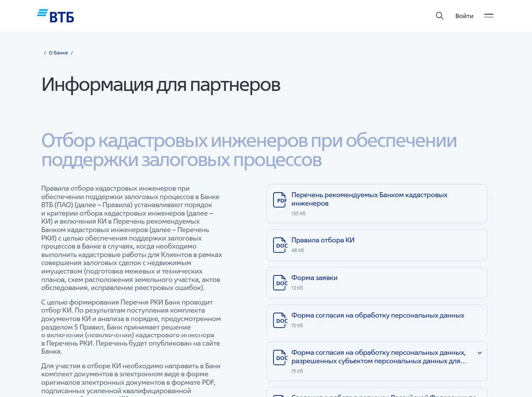This screenshot has height=397, width=532.
Task: Open the hamburger menu in the header
Action: (489, 16)
